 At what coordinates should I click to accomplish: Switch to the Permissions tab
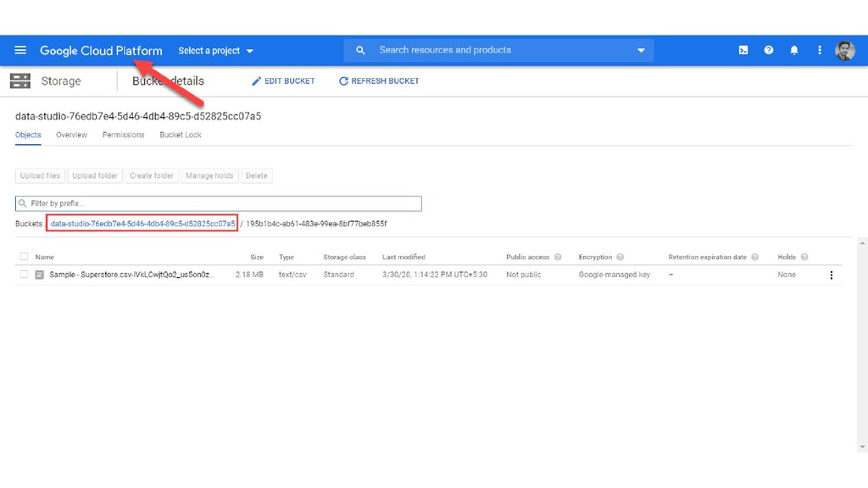[x=123, y=135]
